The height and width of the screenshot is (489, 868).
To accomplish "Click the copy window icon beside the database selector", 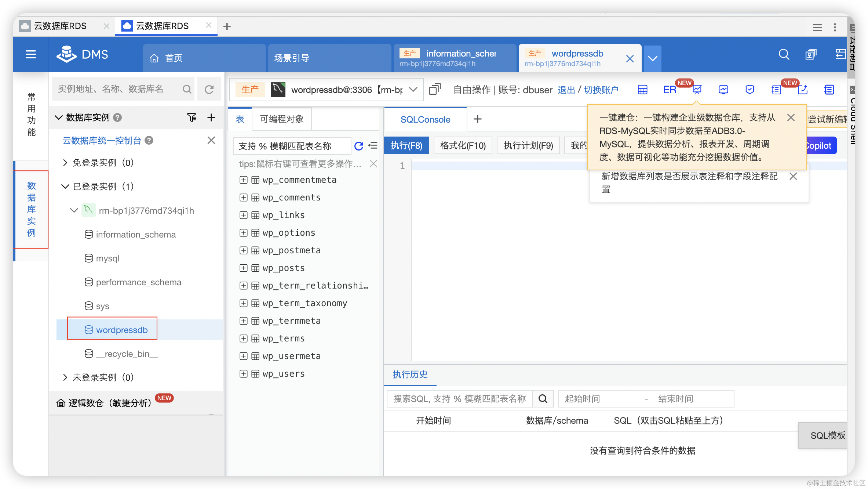I will [435, 89].
